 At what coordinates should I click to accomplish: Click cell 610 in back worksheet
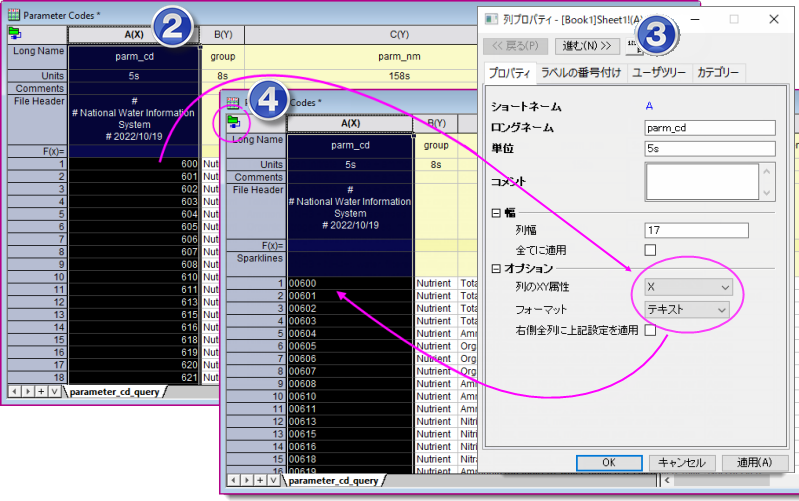pyautogui.click(x=134, y=277)
